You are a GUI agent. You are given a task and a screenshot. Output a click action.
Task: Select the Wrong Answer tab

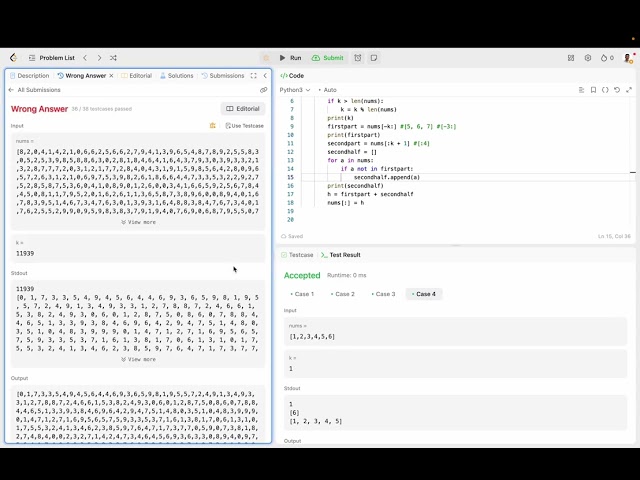[x=82, y=76]
